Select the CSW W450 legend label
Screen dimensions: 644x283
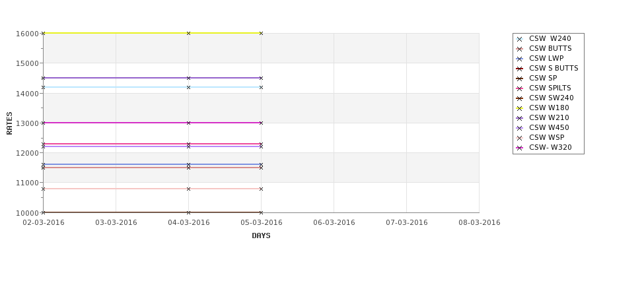(x=549, y=127)
